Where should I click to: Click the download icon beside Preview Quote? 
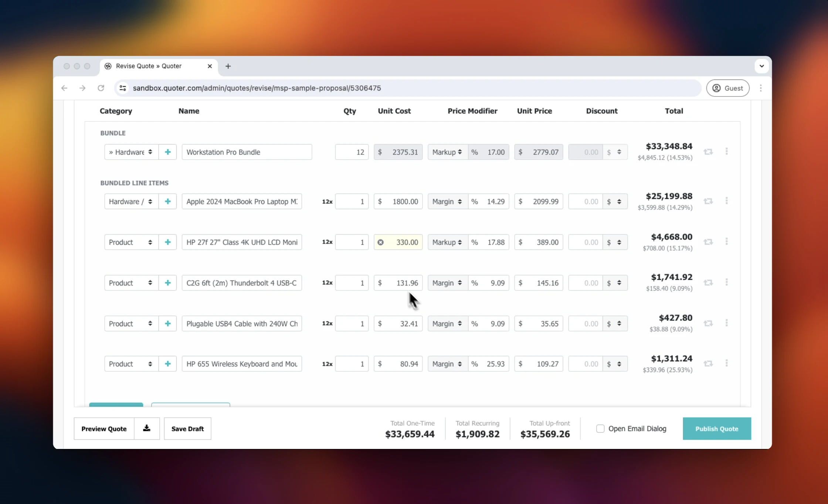[147, 428]
